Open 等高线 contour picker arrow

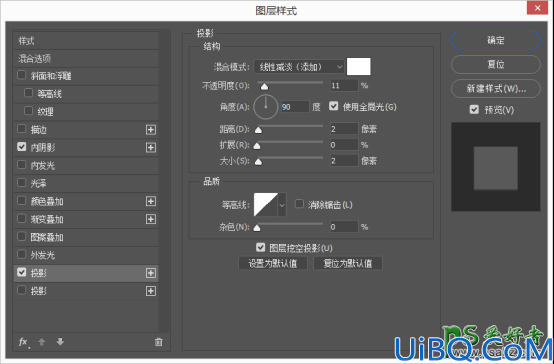[282, 205]
